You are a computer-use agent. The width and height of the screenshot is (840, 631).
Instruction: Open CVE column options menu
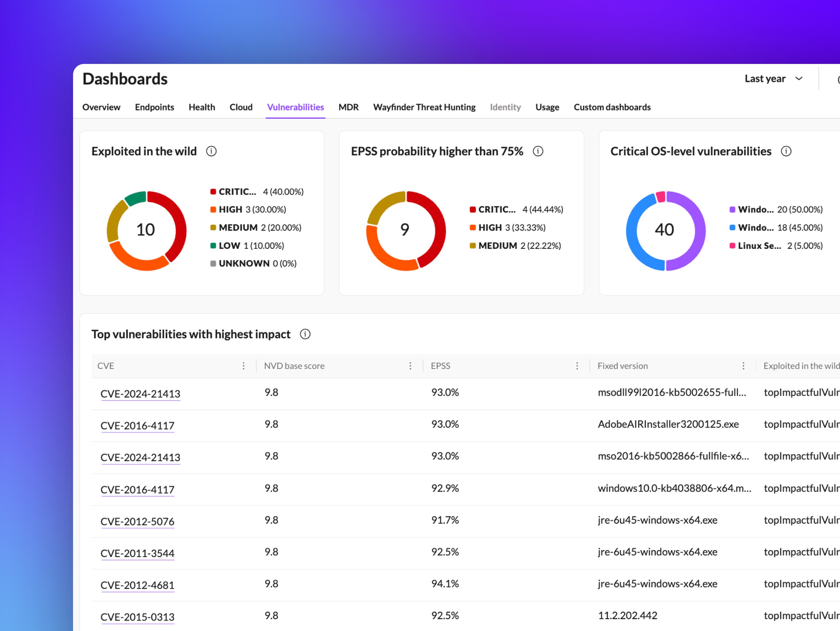click(243, 366)
